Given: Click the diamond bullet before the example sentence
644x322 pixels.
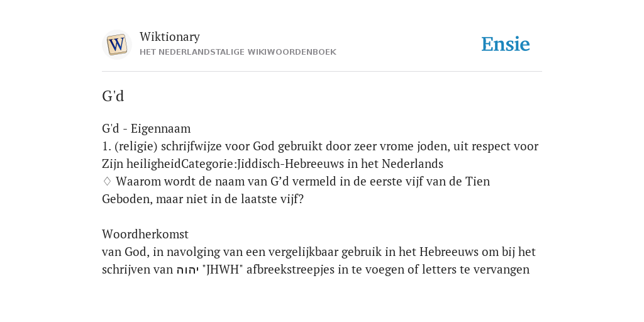Looking at the screenshot, I should [x=107, y=181].
